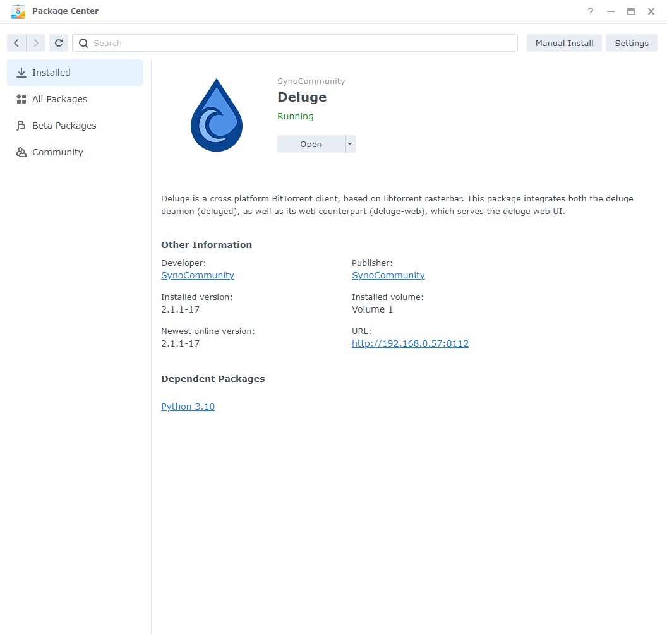
Task: Open the http://192.168.0.57:8112 URL link
Action: 410,343
